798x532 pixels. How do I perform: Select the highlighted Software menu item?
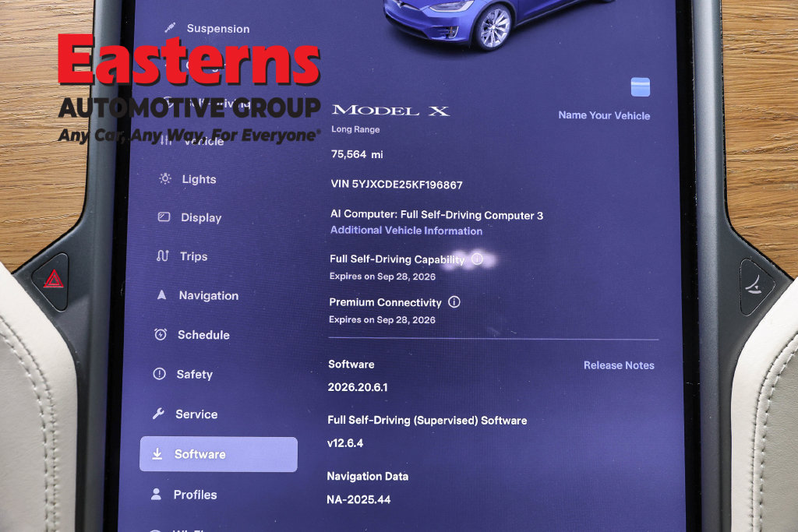tap(218, 454)
